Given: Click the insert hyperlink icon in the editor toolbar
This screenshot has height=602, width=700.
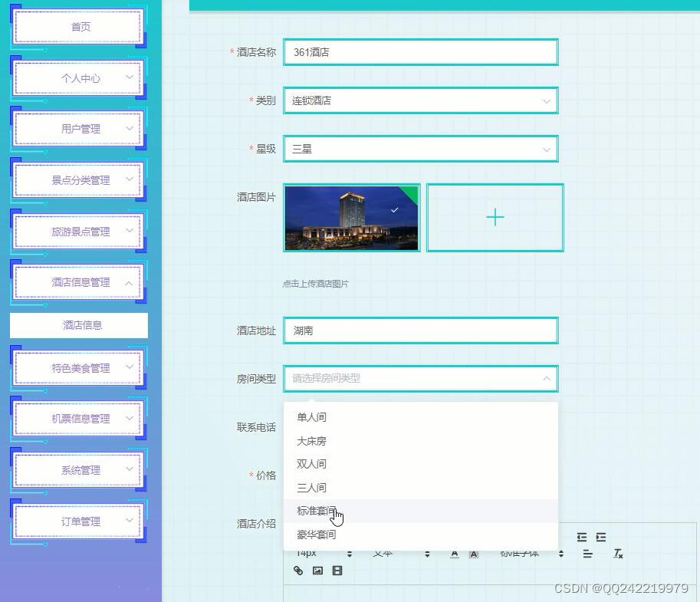Looking at the screenshot, I should click(298, 570).
